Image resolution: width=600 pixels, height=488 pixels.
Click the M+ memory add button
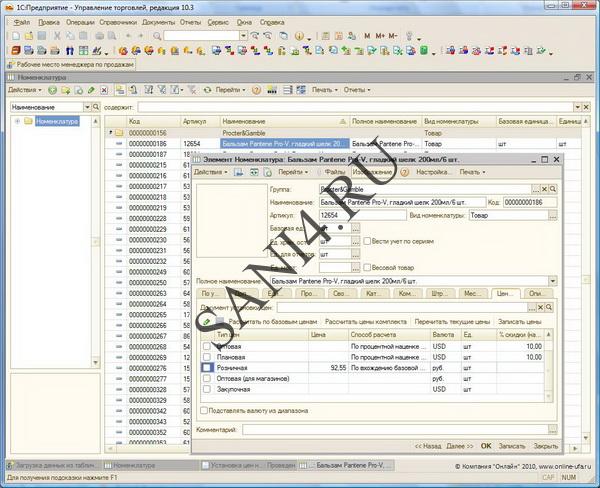coord(380,36)
